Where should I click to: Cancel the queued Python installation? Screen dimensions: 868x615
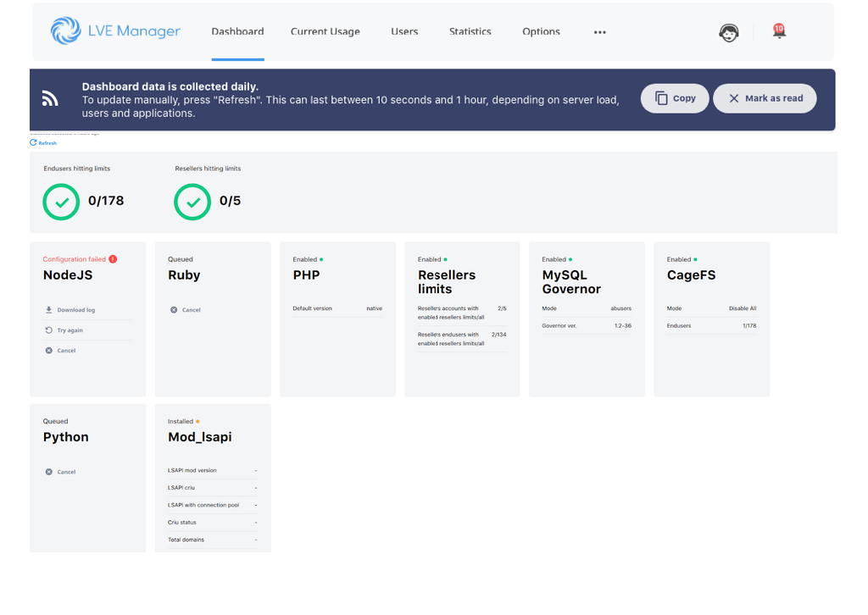(59, 472)
